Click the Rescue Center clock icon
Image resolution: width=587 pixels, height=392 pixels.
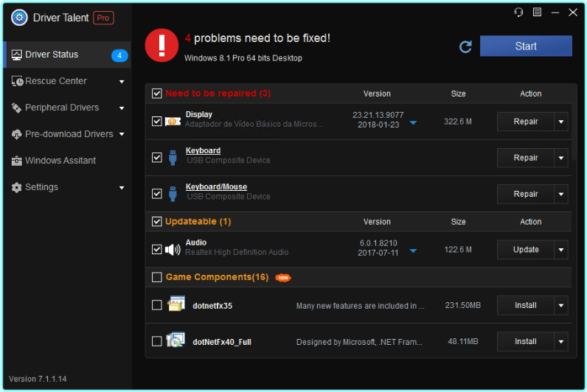pyautogui.click(x=17, y=81)
